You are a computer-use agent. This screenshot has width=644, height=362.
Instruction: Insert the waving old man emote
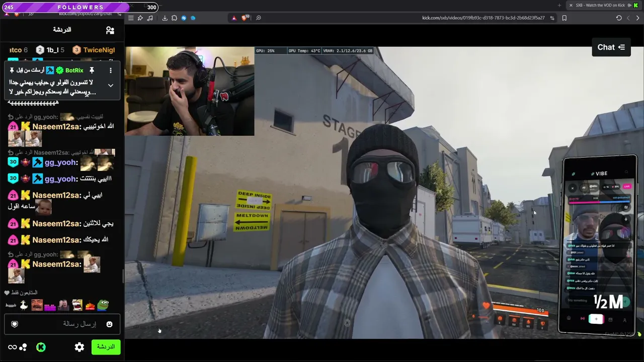click(x=63, y=305)
